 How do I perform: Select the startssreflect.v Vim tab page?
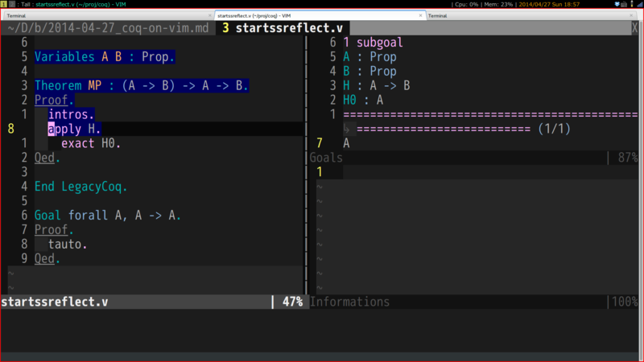point(283,28)
